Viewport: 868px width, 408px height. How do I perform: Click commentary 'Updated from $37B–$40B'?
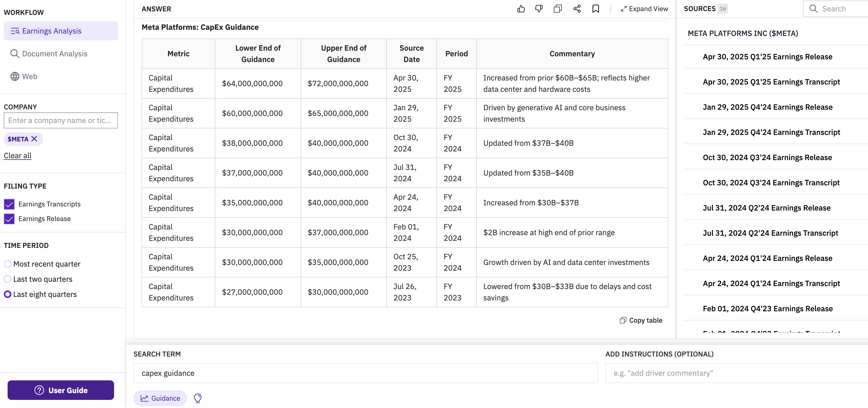pos(528,143)
